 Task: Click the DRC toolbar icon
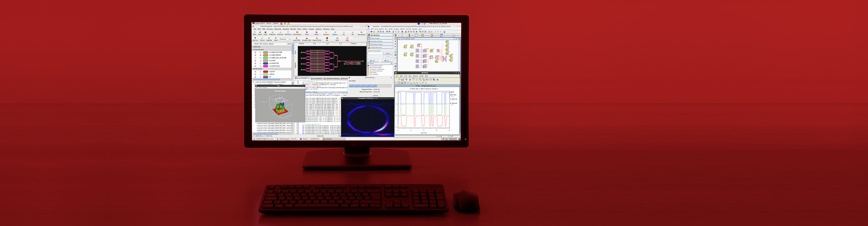[347, 39]
